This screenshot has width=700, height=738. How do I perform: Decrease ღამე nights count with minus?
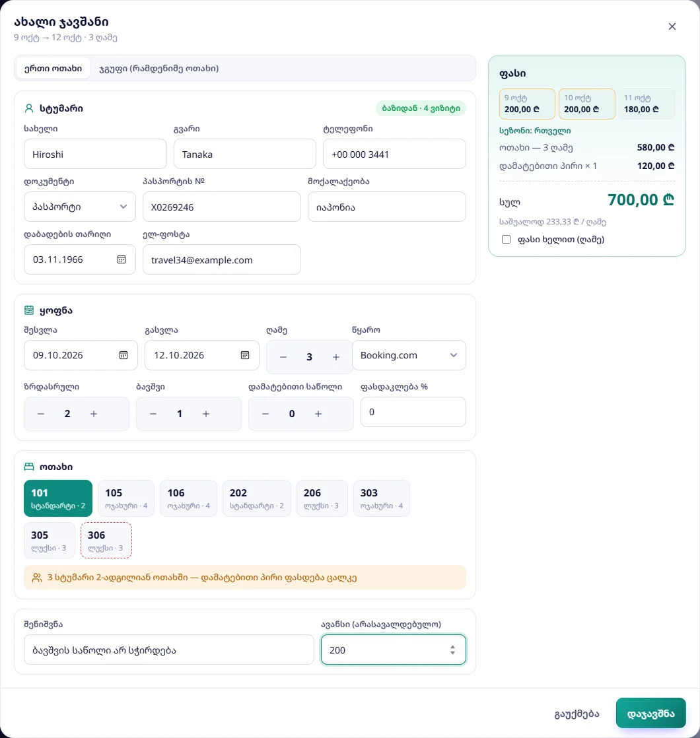tap(283, 357)
